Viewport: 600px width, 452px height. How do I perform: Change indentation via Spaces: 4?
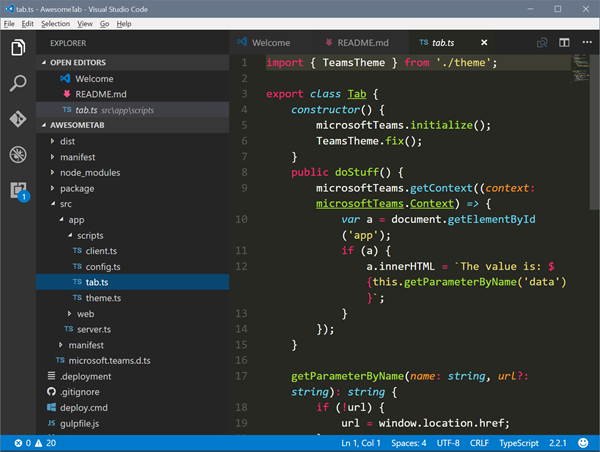pyautogui.click(x=409, y=443)
